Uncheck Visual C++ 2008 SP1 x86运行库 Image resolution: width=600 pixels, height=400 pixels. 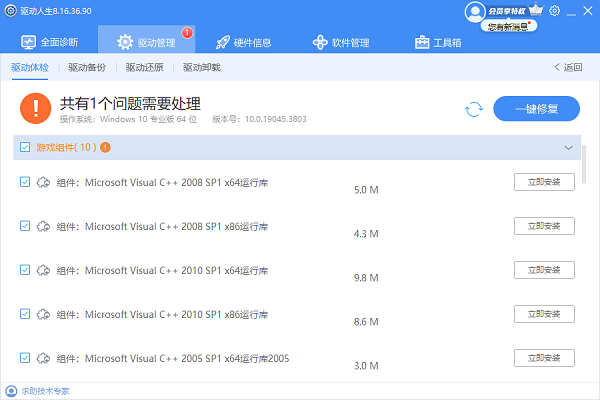click(25, 226)
